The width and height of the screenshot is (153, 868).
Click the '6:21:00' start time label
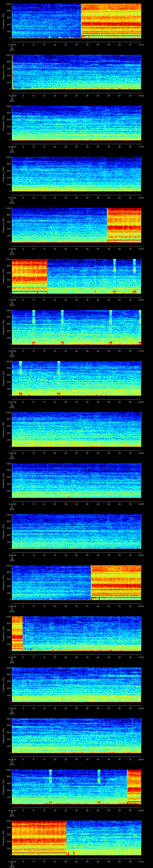[x=12, y=402]
